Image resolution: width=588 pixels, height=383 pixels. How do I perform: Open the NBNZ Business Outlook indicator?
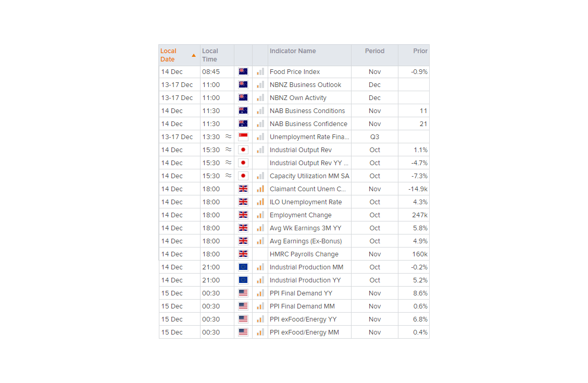tap(305, 85)
